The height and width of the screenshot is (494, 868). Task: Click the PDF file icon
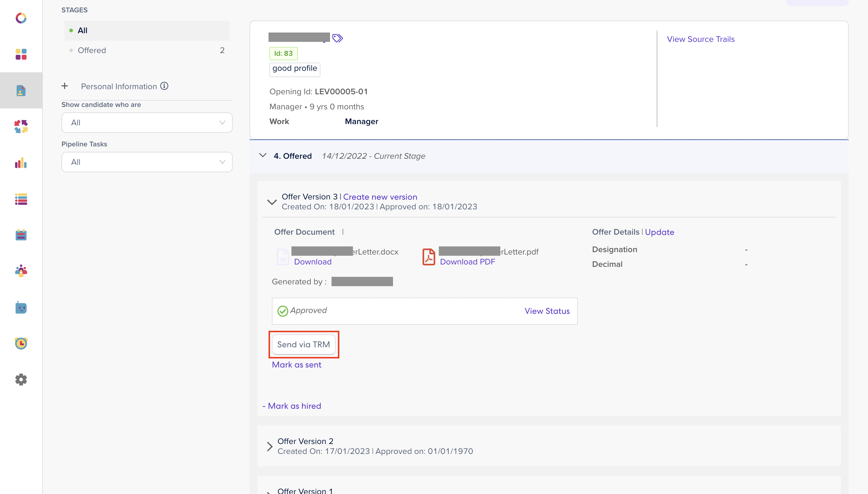pyautogui.click(x=429, y=257)
